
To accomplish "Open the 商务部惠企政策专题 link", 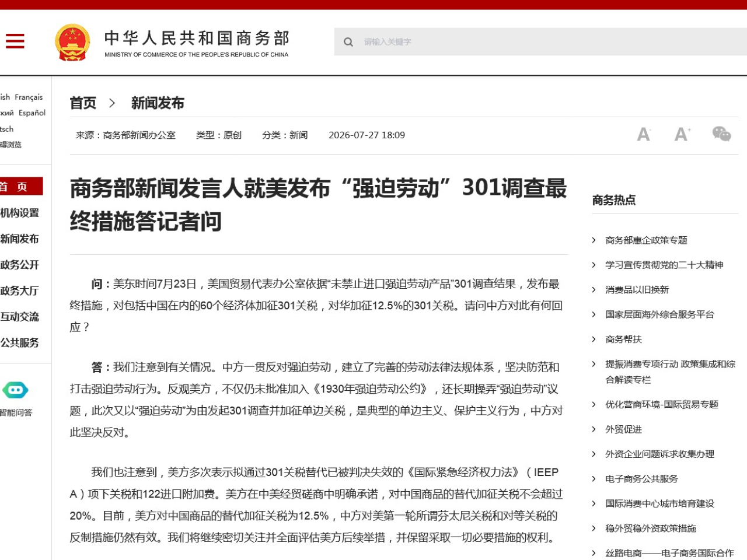I will pos(646,240).
